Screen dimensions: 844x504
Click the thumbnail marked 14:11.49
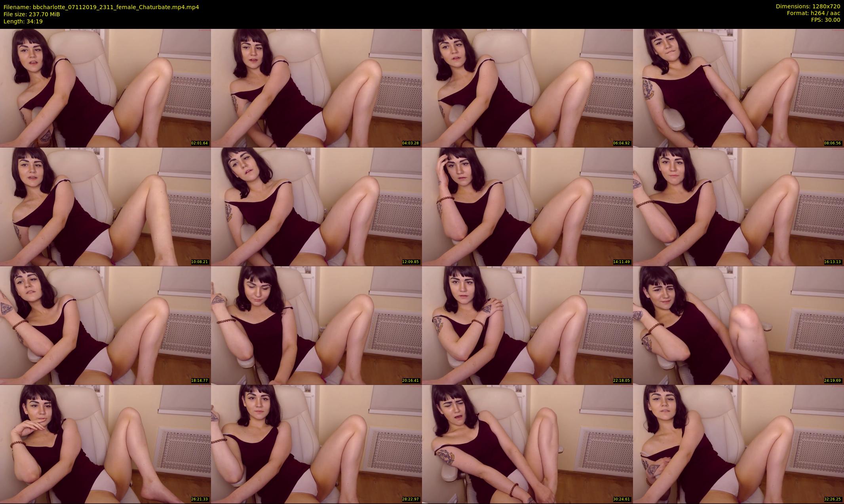[527, 207]
